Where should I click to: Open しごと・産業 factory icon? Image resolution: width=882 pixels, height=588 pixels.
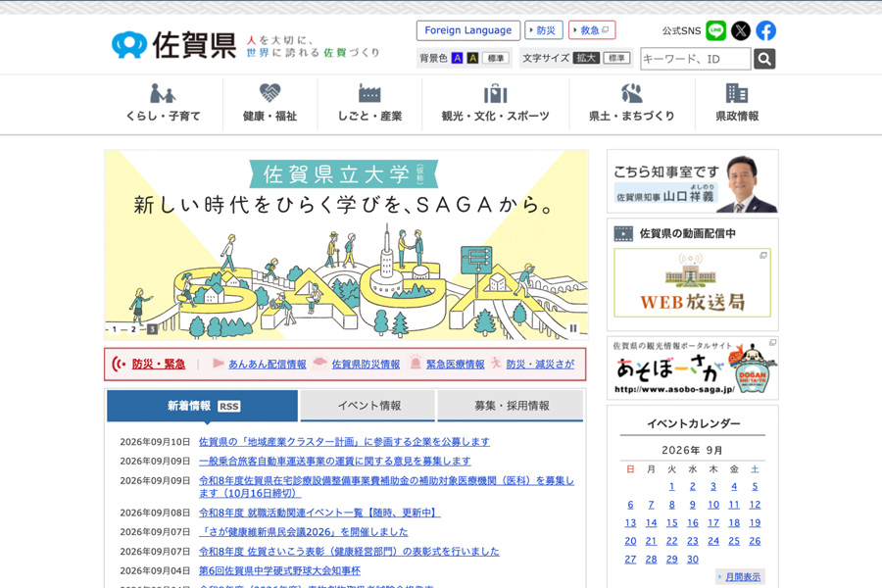tap(369, 93)
